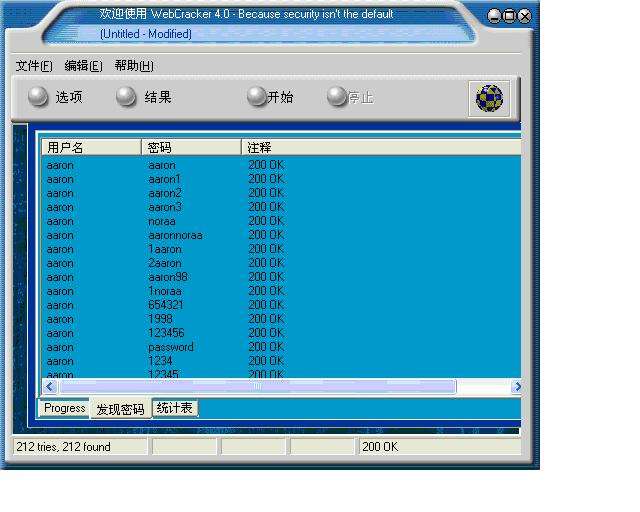This screenshot has height=512, width=640.
Task: Select row with password 1noraa
Action: 281,291
